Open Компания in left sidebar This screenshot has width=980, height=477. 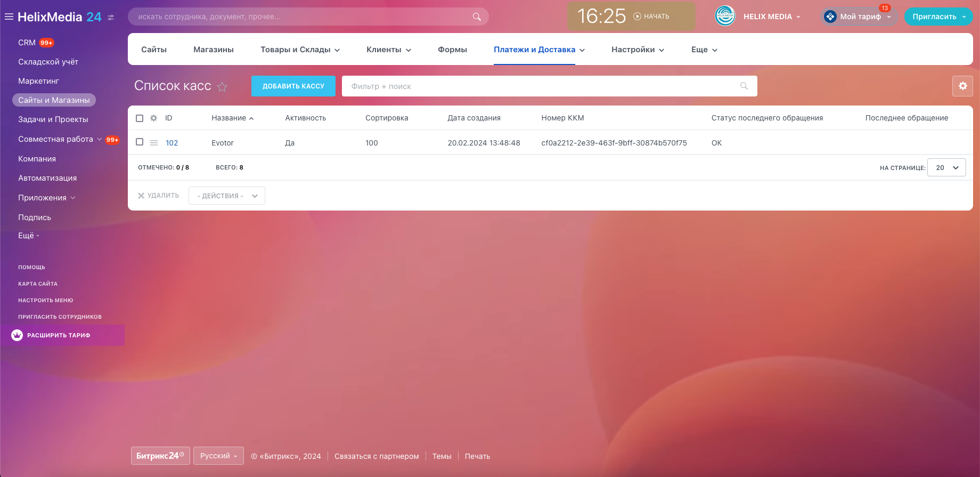(x=37, y=159)
